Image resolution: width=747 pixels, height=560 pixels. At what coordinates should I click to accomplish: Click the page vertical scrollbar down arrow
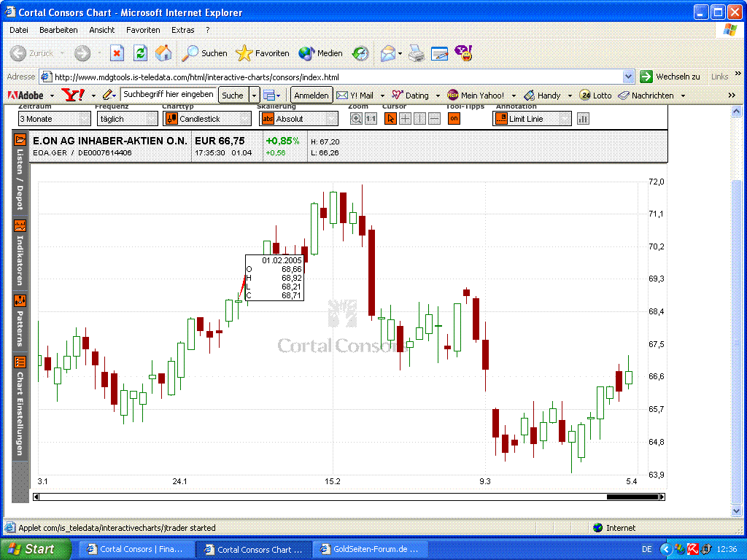tap(736, 511)
